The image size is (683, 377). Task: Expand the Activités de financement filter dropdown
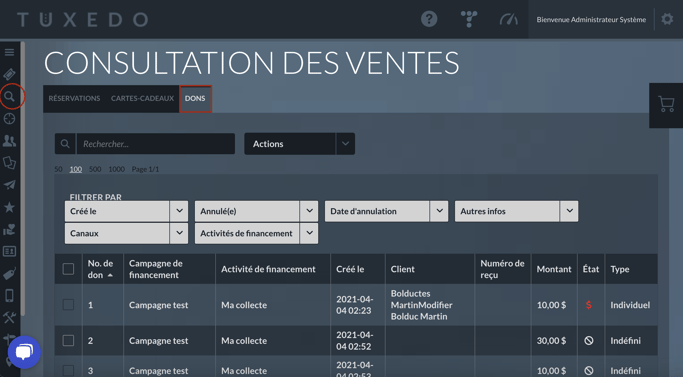click(x=256, y=233)
